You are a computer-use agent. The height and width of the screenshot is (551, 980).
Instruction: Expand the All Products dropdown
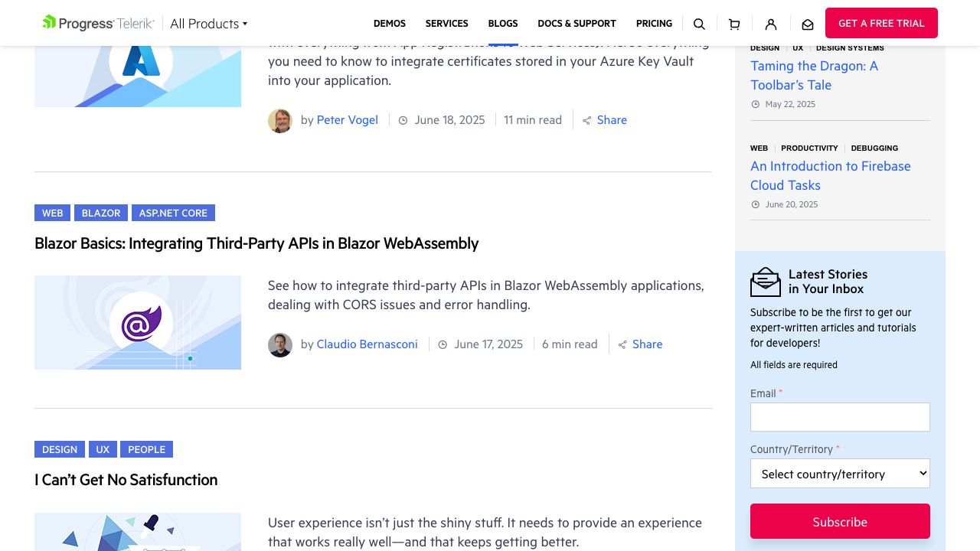click(x=208, y=24)
